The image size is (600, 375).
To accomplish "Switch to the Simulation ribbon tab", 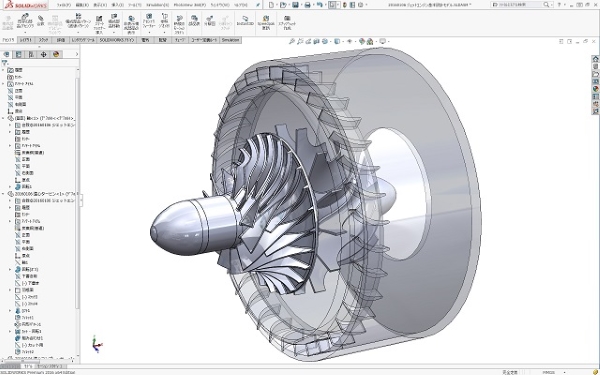I will pos(230,40).
